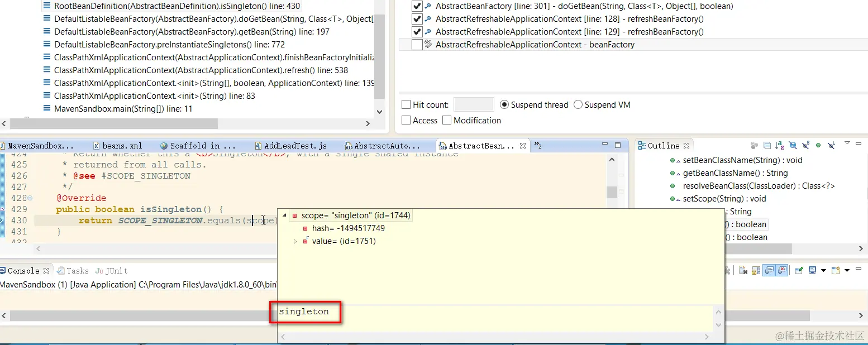The image size is (868, 345).
Task: Click Display Selected Console monitor icon
Action: [812, 270]
